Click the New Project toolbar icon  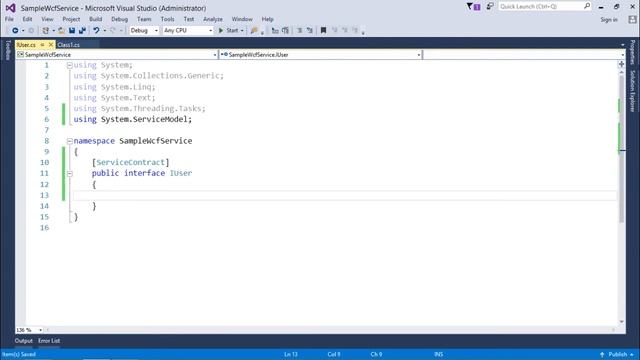46,31
